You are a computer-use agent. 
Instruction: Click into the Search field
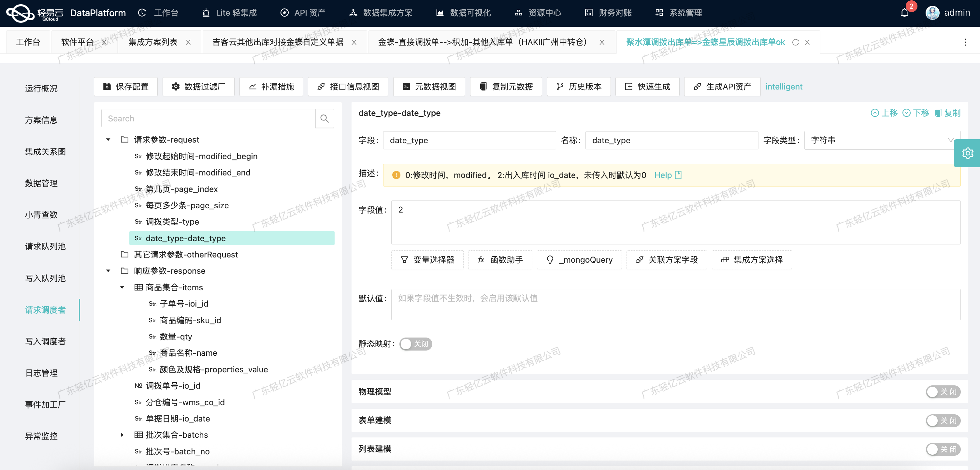pos(208,118)
